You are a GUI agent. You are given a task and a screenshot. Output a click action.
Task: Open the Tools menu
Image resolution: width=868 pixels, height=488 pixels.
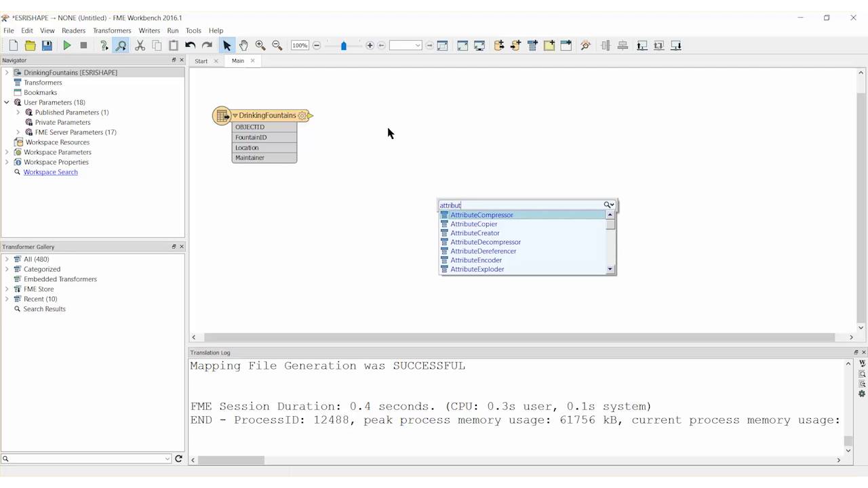tap(193, 30)
